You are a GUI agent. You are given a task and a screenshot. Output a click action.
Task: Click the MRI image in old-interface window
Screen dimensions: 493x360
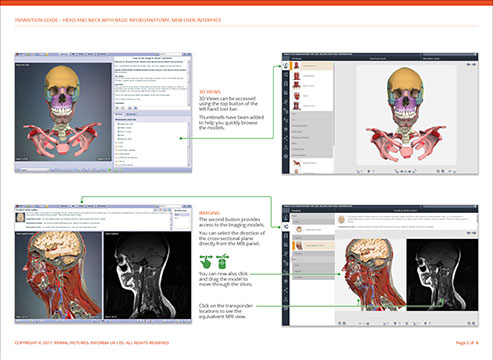pyautogui.click(x=147, y=275)
